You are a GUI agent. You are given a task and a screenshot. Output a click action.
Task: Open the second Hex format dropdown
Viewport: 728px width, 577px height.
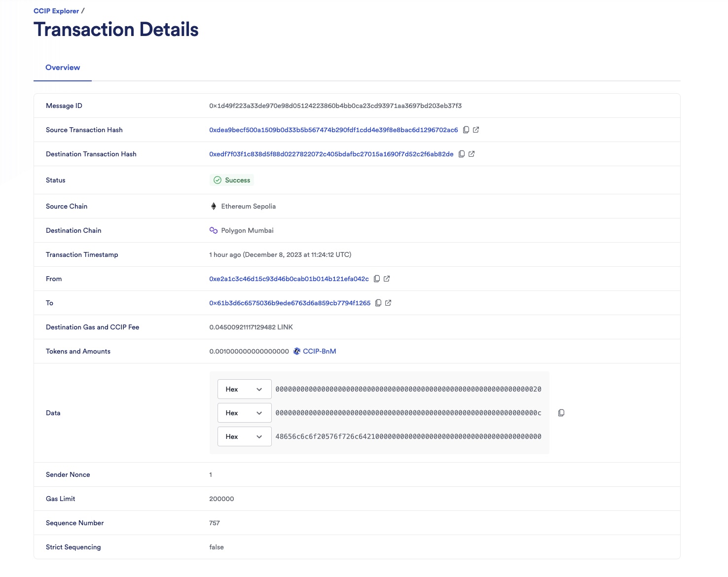tap(244, 413)
